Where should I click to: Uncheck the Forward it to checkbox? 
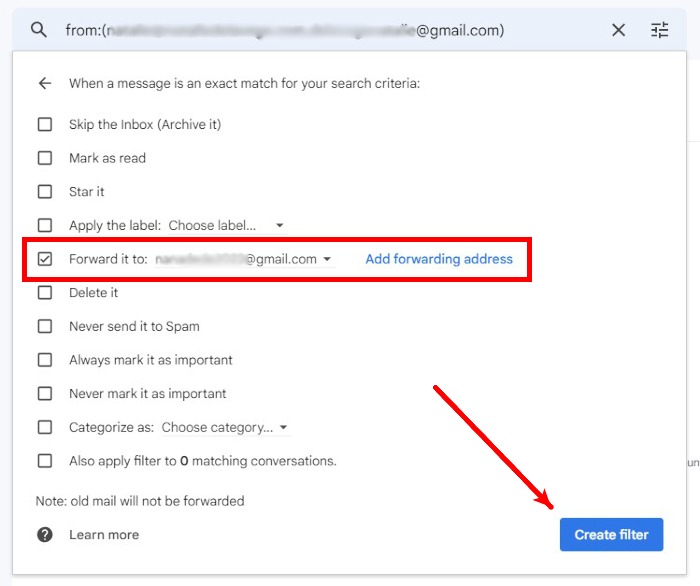point(45,259)
